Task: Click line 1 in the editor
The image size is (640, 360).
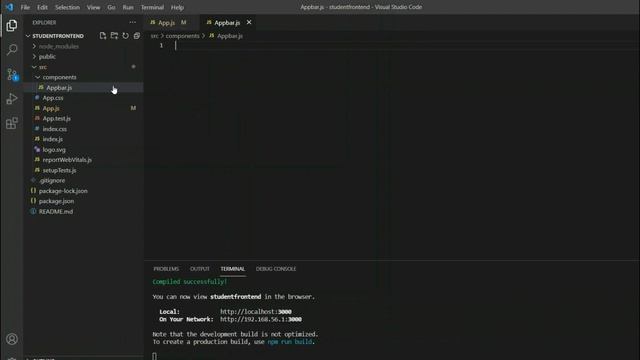Action: (x=392, y=46)
